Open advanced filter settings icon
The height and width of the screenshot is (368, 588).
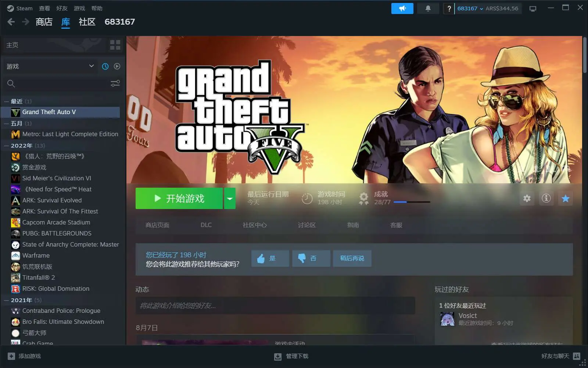[x=115, y=84]
